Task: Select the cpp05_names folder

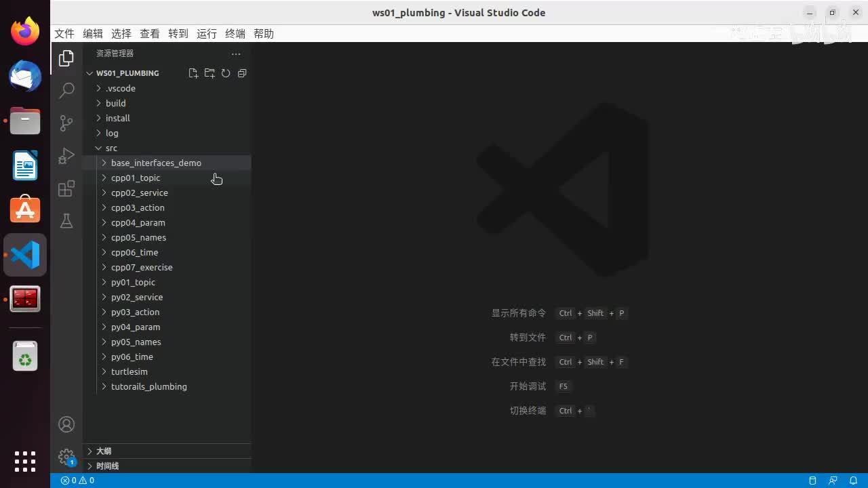Action: coord(167,237)
